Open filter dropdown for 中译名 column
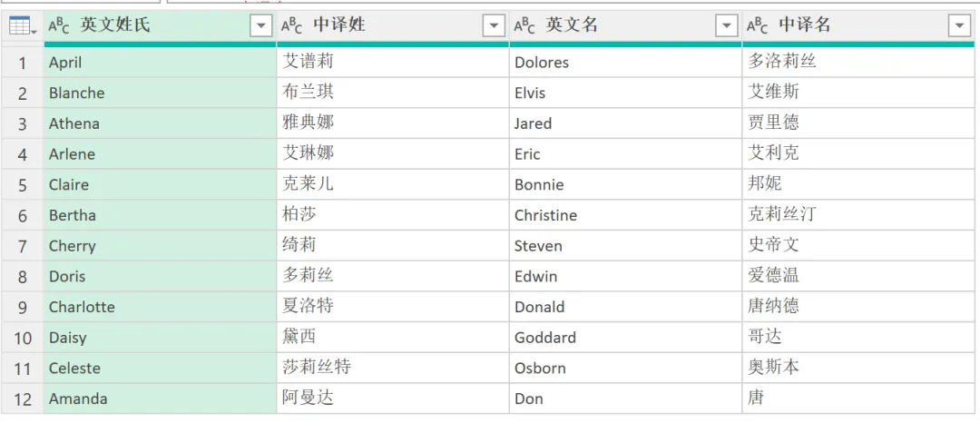Viewport: 980px width, 423px height. pos(959,25)
